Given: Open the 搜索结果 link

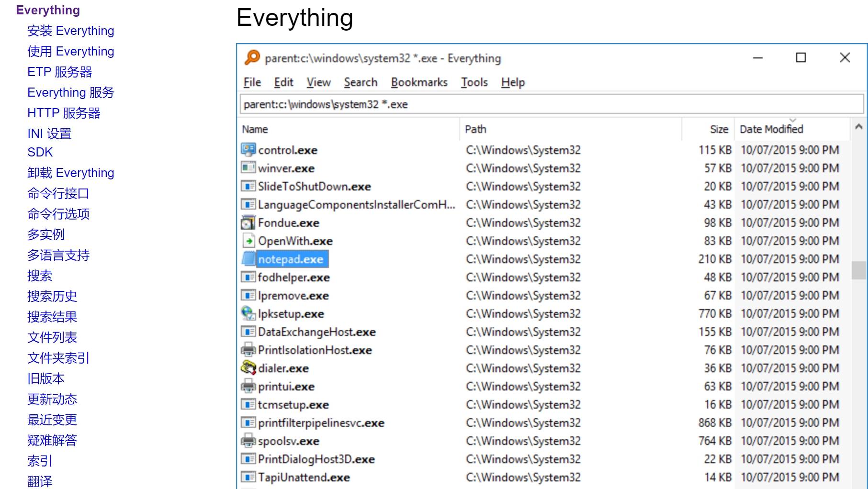Looking at the screenshot, I should (52, 317).
